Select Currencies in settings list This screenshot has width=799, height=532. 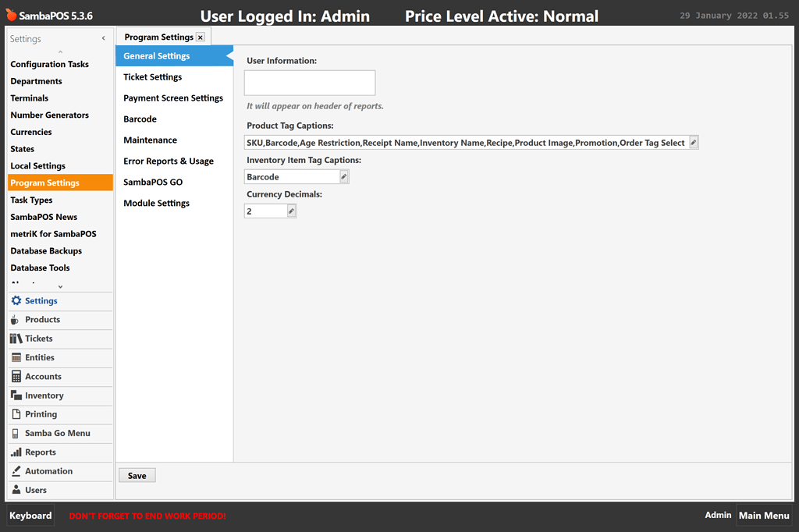coord(61,132)
